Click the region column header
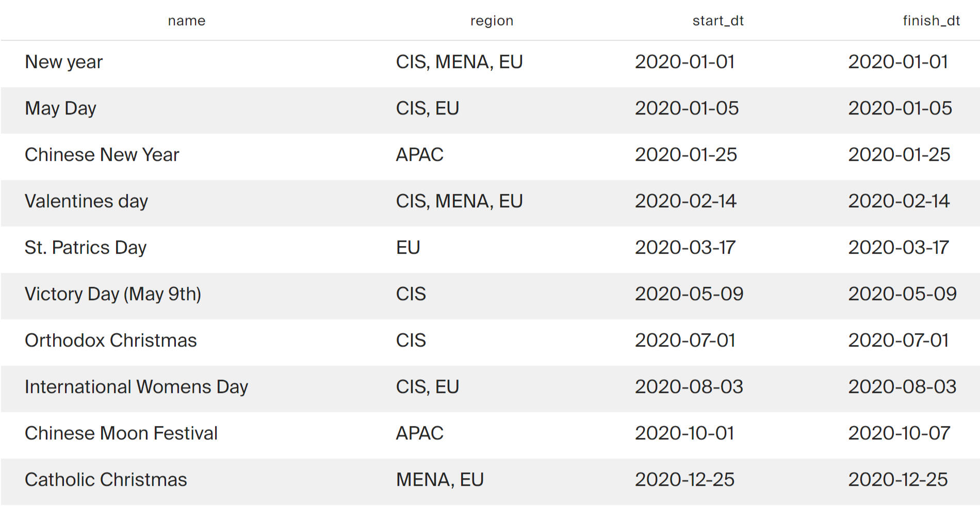This screenshot has height=506, width=980. 492,21
